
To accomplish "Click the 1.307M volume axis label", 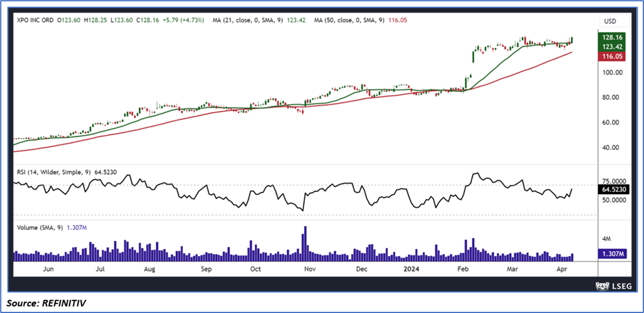I will pos(612,254).
